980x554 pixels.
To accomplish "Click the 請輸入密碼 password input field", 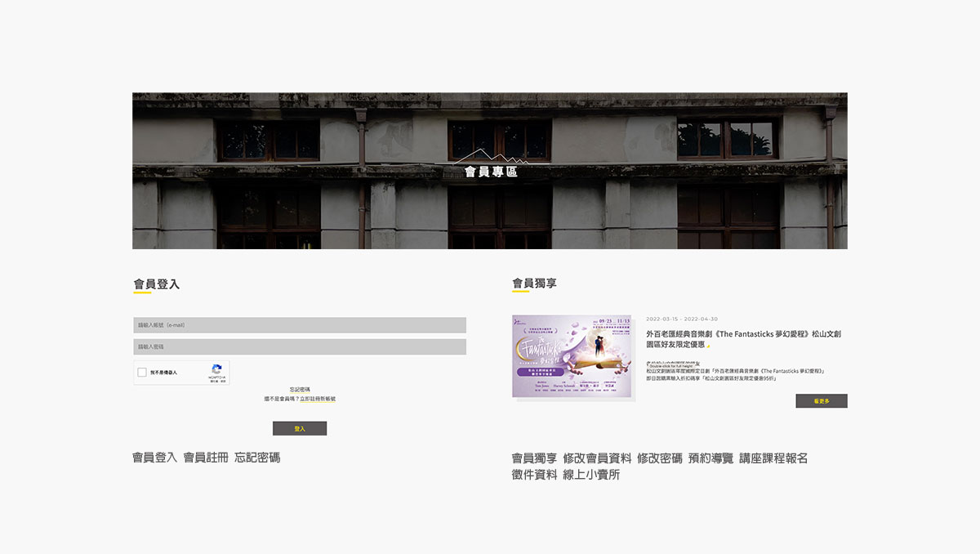I will click(x=300, y=346).
